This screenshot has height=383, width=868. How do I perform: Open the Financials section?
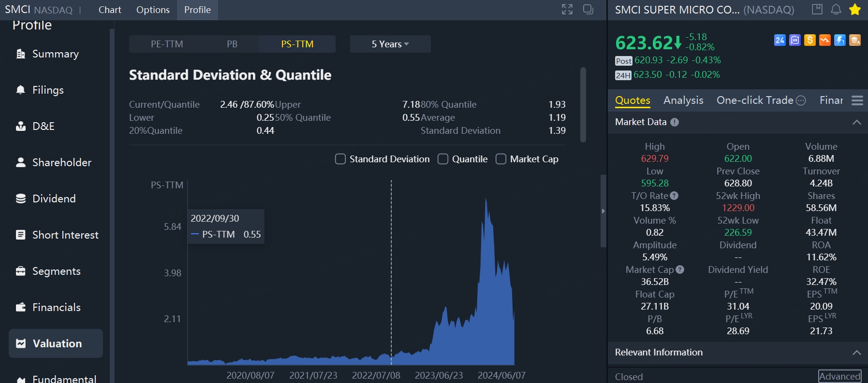56,307
